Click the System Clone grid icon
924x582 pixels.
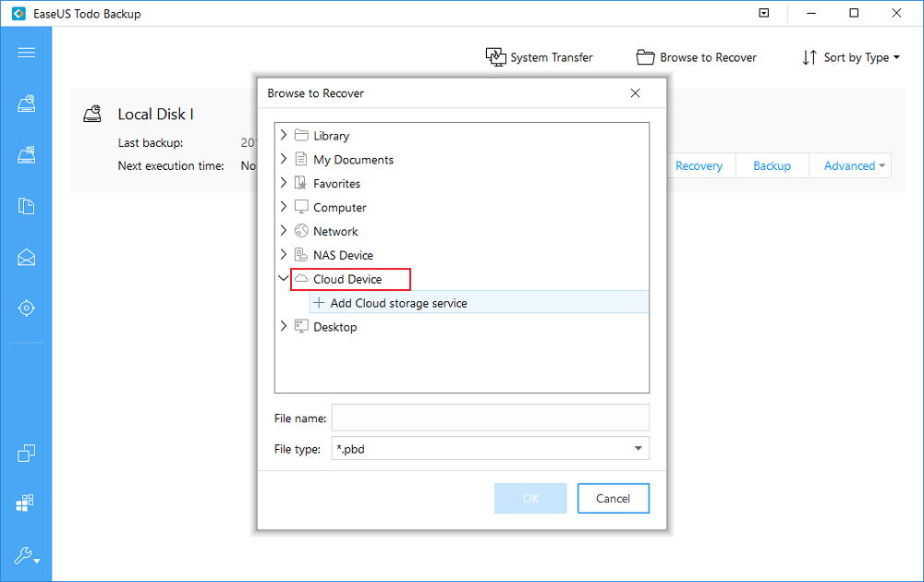tap(26, 503)
